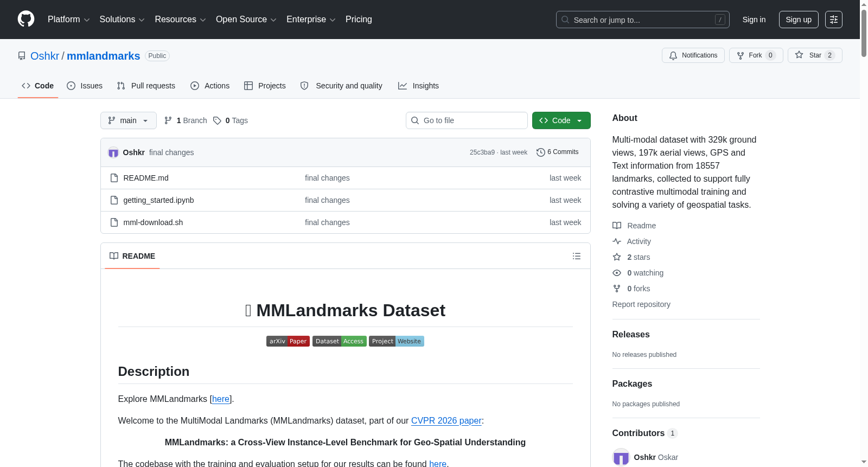Open the mmlandmarks repository link

tap(103, 56)
